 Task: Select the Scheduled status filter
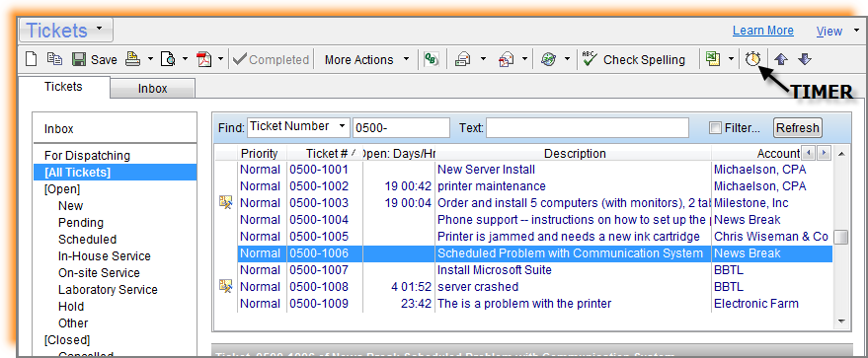pos(88,240)
